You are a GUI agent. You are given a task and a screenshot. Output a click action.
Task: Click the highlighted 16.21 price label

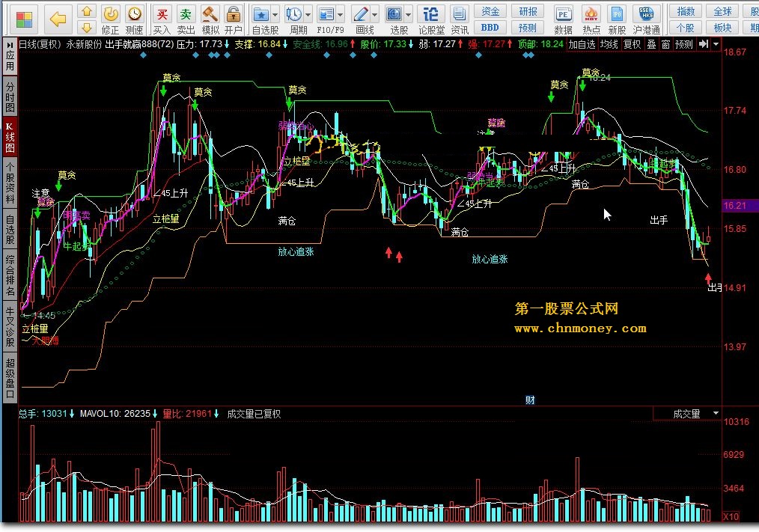pyautogui.click(x=740, y=206)
